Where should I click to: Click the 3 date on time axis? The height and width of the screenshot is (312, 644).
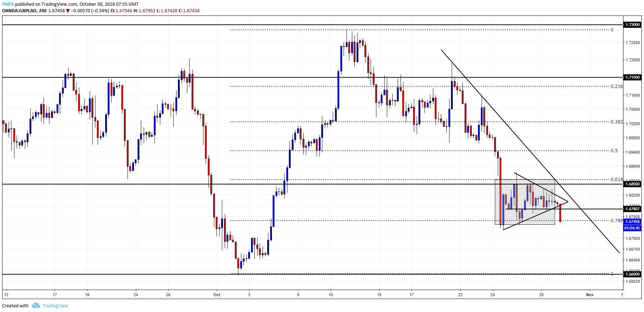[x=249, y=295]
